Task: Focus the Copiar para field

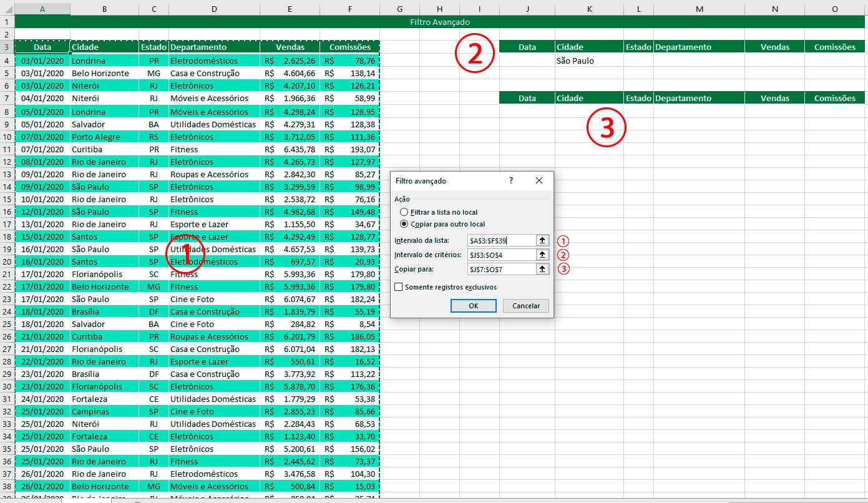Action: point(502,269)
